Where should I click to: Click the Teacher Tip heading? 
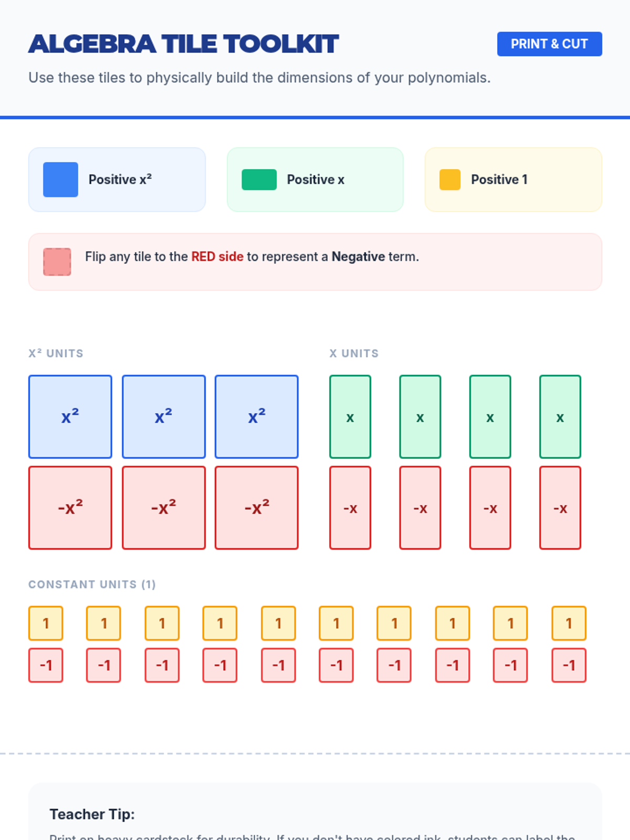click(92, 814)
